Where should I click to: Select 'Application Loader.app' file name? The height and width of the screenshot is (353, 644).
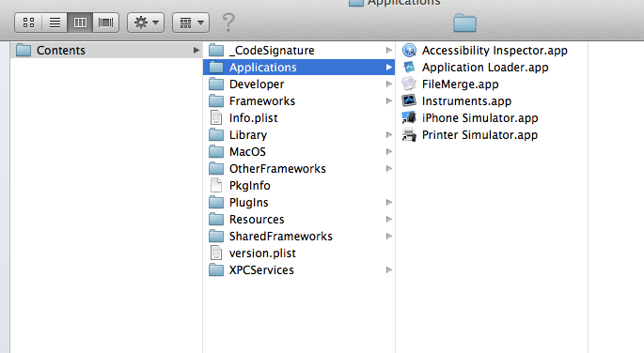pos(485,67)
